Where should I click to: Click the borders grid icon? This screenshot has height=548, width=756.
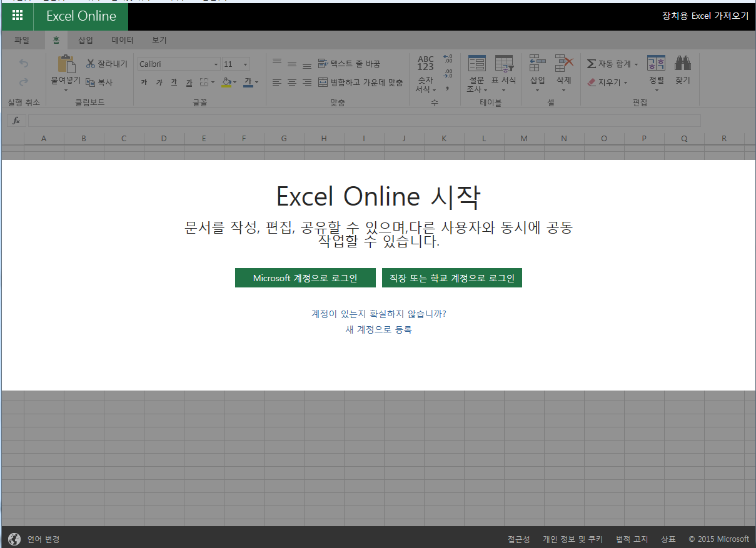[204, 82]
